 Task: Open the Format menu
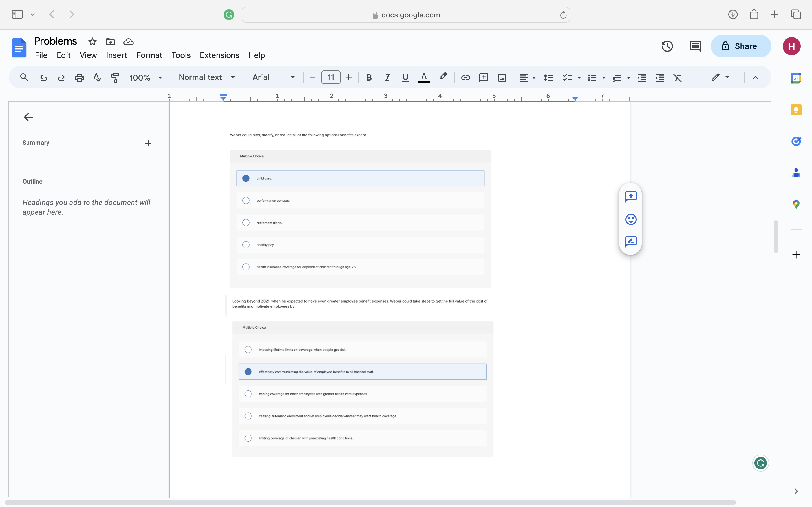click(149, 55)
